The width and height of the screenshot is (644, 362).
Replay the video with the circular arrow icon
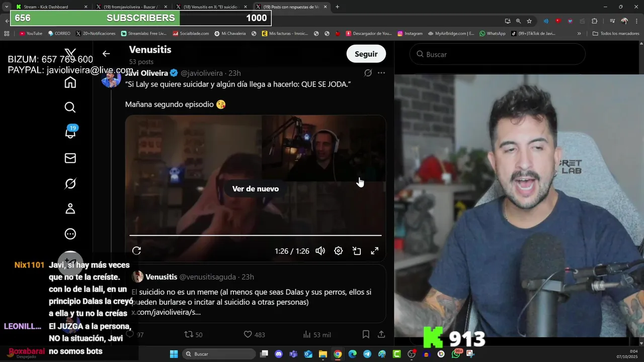(136, 251)
